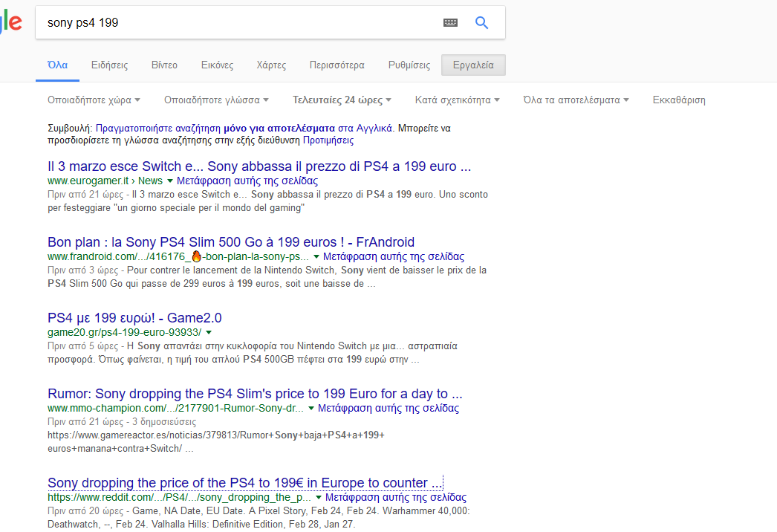777x532 pixels.
Task: Expand the Όλα τα αποτελέσματα dropdown
Action: coord(576,100)
